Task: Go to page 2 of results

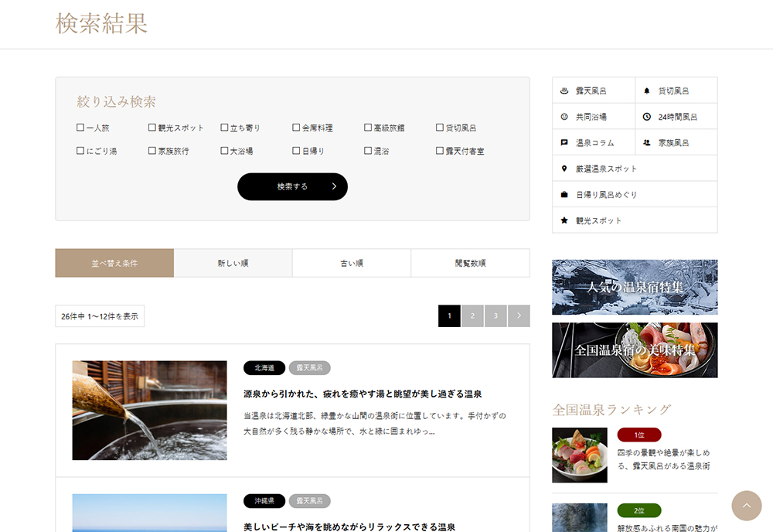Action: (472, 316)
